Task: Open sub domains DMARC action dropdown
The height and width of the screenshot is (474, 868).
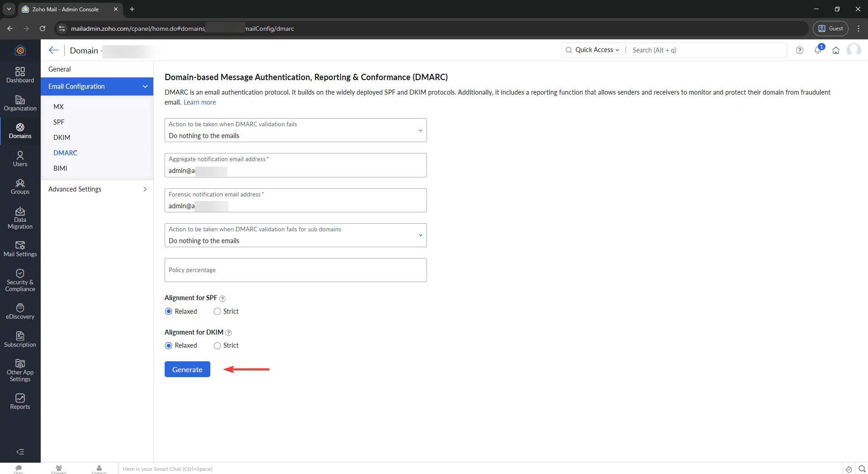Action: click(295, 235)
